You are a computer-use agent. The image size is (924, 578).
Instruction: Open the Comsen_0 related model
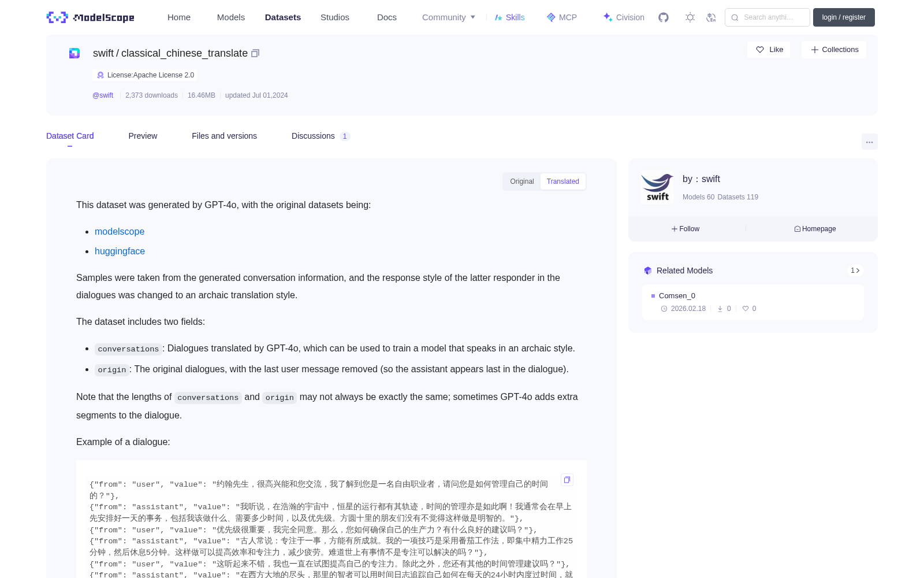pyautogui.click(x=753, y=302)
